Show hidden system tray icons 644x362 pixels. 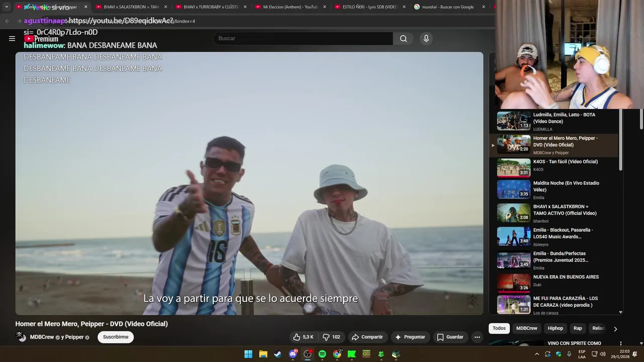[x=537, y=354]
